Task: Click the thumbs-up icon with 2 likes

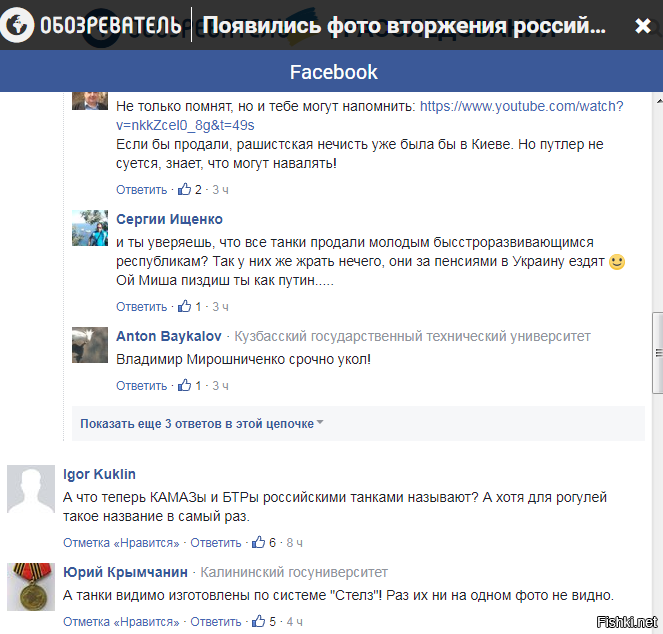Action: tap(184, 189)
